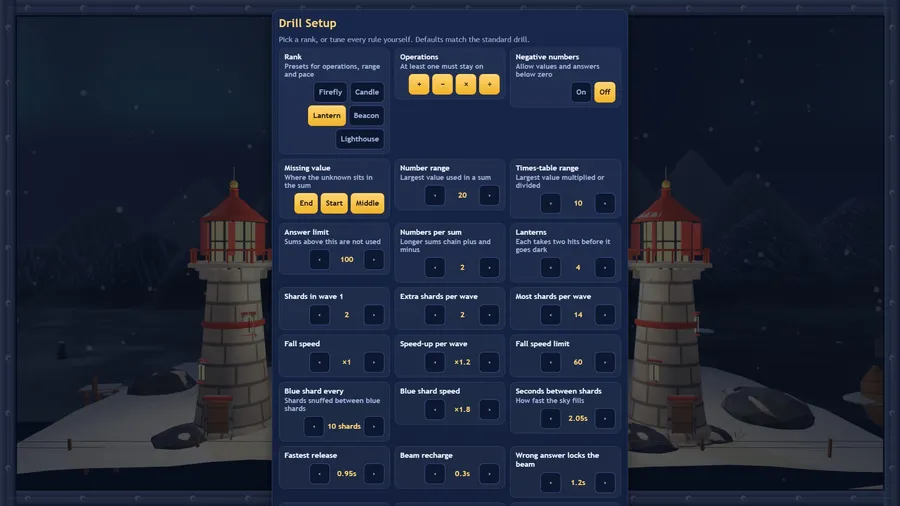This screenshot has width=900, height=506.
Task: Increase Blue shard speed
Action: 489,410
